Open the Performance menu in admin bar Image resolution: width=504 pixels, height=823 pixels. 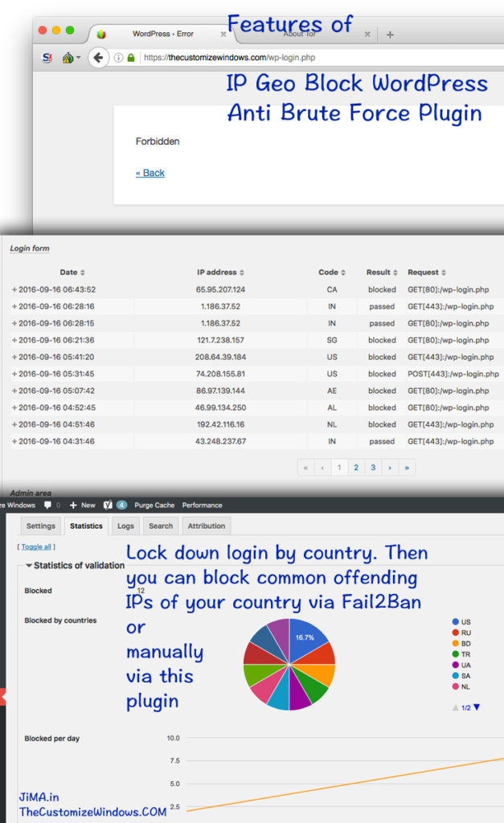(x=202, y=505)
